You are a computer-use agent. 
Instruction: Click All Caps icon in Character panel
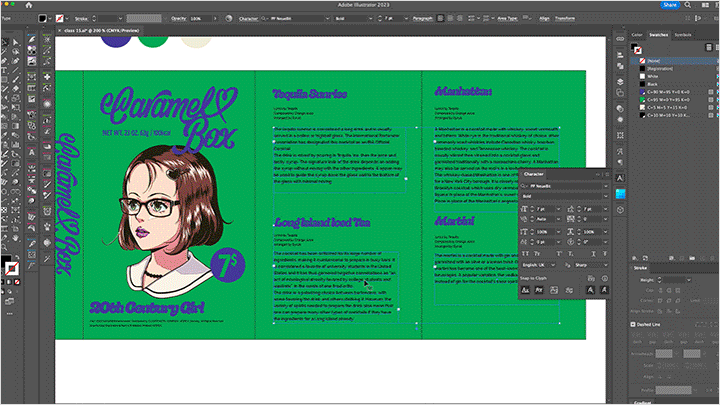[x=525, y=253]
